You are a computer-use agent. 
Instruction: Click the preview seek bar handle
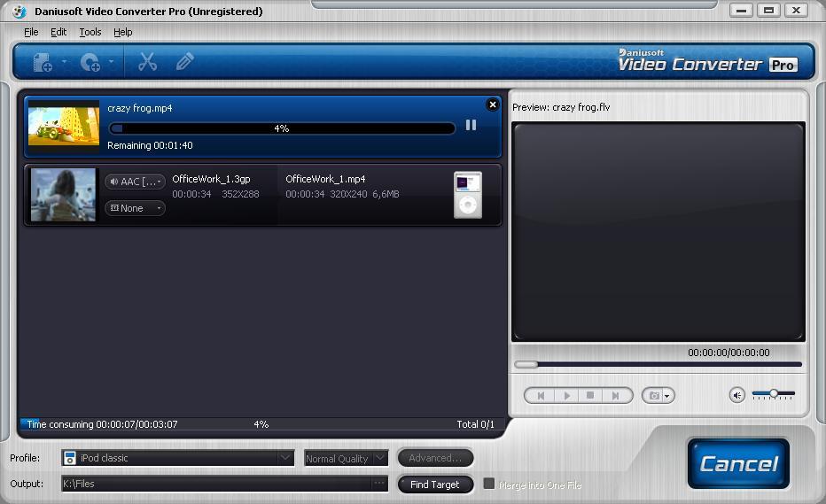tap(526, 364)
